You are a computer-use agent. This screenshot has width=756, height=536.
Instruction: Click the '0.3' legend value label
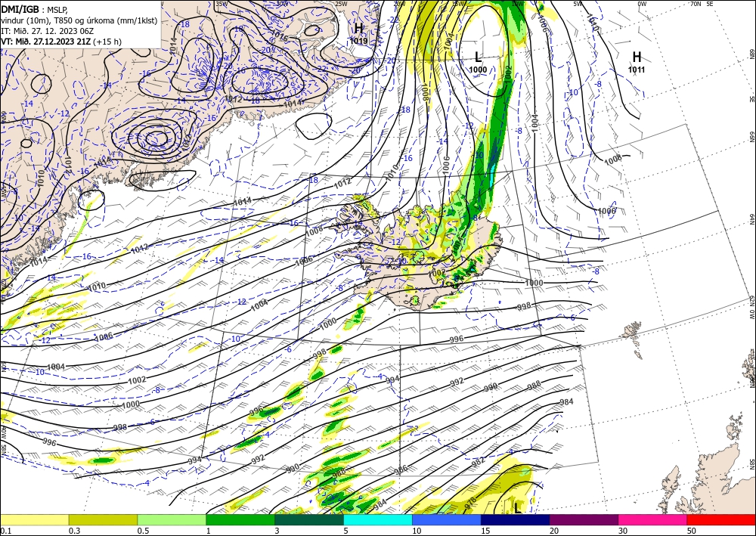[74, 531]
